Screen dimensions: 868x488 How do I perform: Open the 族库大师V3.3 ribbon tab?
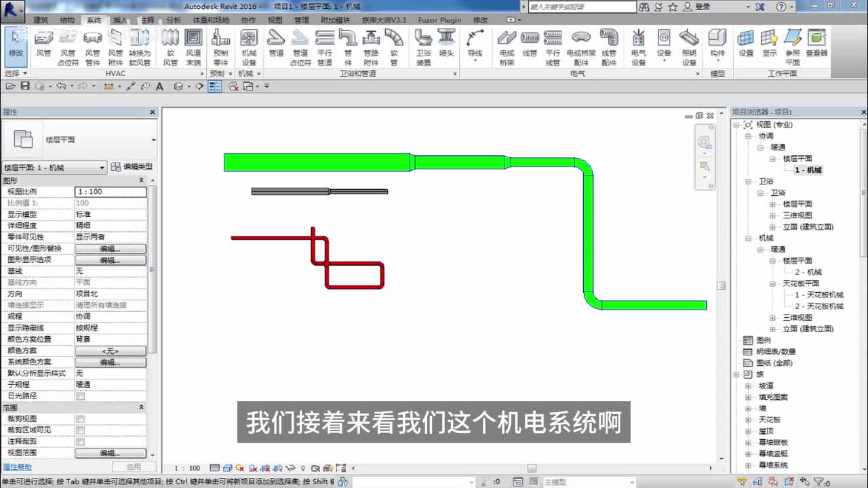(x=384, y=20)
